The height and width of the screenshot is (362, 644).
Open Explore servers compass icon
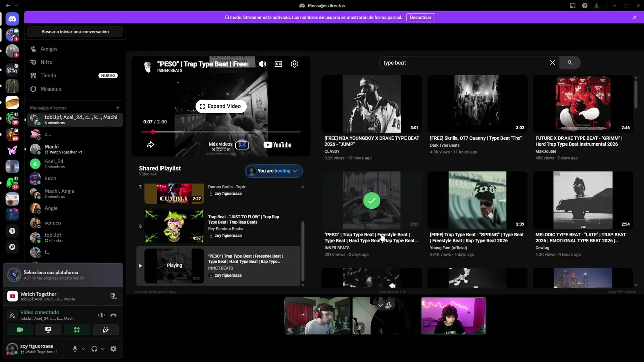[12, 247]
